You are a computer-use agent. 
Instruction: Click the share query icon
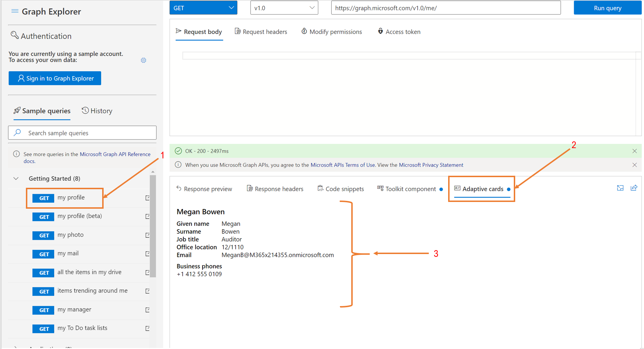pos(634,188)
